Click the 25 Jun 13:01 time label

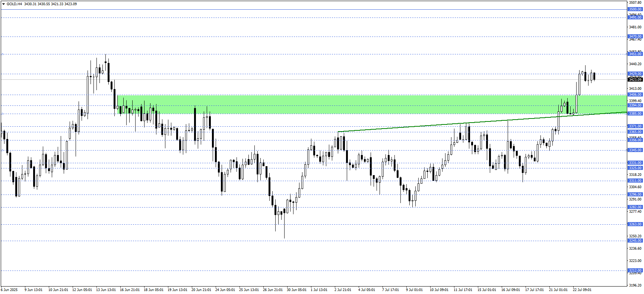coord(249,290)
